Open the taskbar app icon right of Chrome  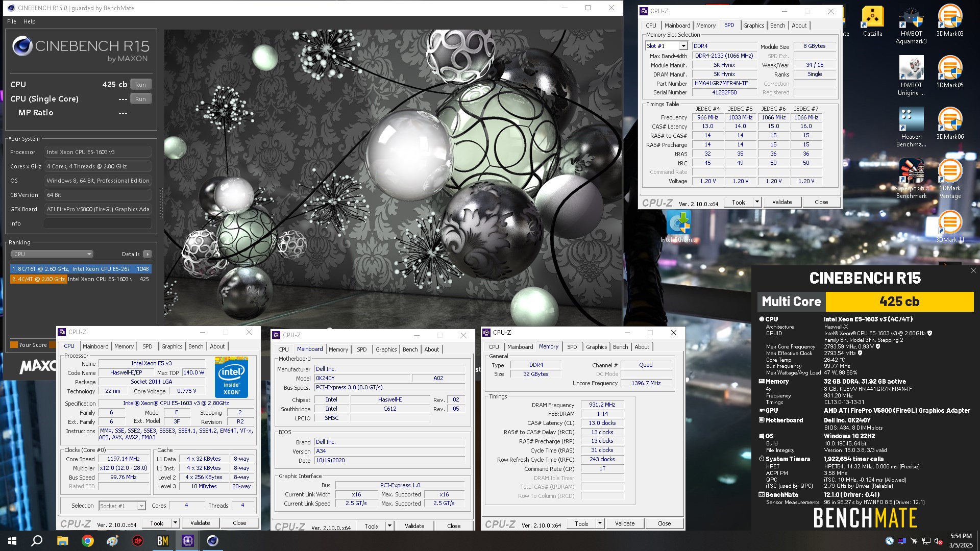point(113,541)
